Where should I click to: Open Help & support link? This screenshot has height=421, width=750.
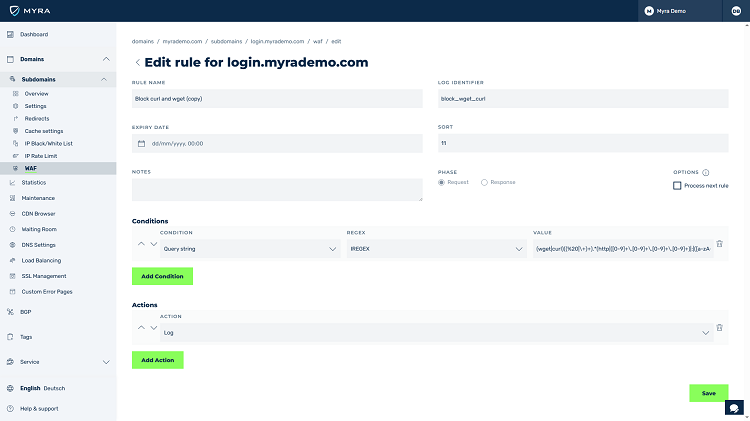coord(39,409)
